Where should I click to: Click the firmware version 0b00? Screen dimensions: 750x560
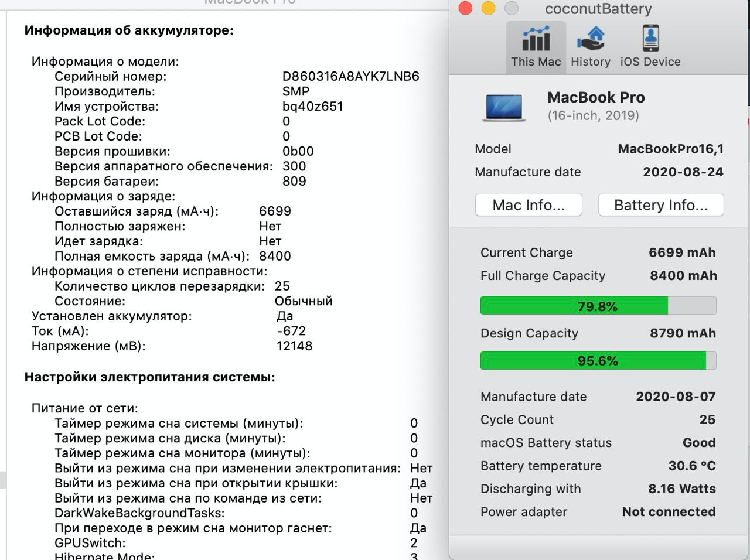[298, 151]
